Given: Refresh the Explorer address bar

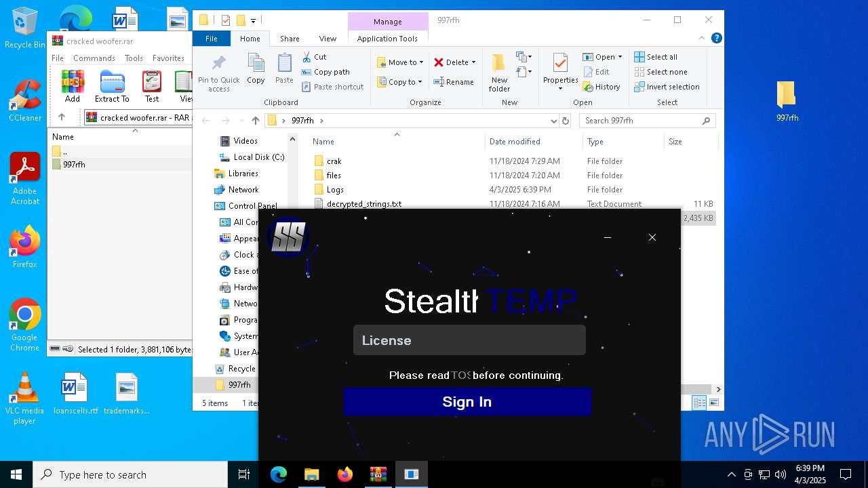Looking at the screenshot, I should (x=566, y=121).
